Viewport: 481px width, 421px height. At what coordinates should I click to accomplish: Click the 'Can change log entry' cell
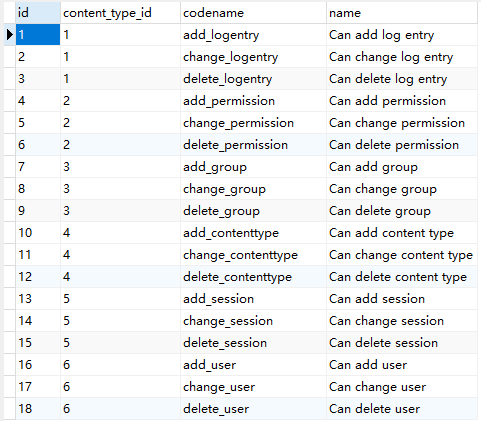402,57
